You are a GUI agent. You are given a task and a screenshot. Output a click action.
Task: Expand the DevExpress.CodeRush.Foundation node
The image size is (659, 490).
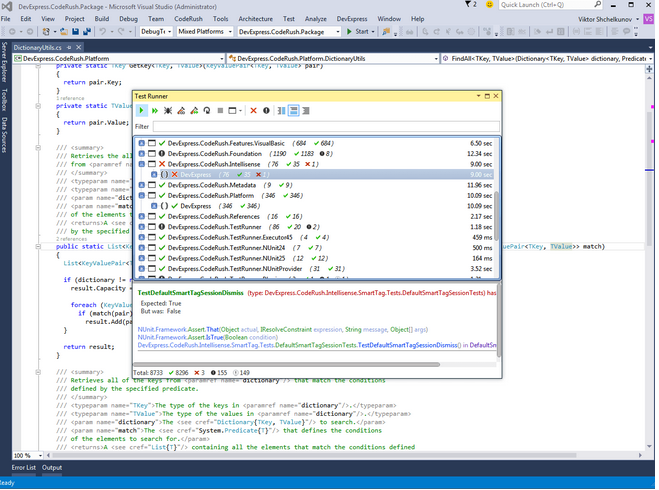click(142, 154)
